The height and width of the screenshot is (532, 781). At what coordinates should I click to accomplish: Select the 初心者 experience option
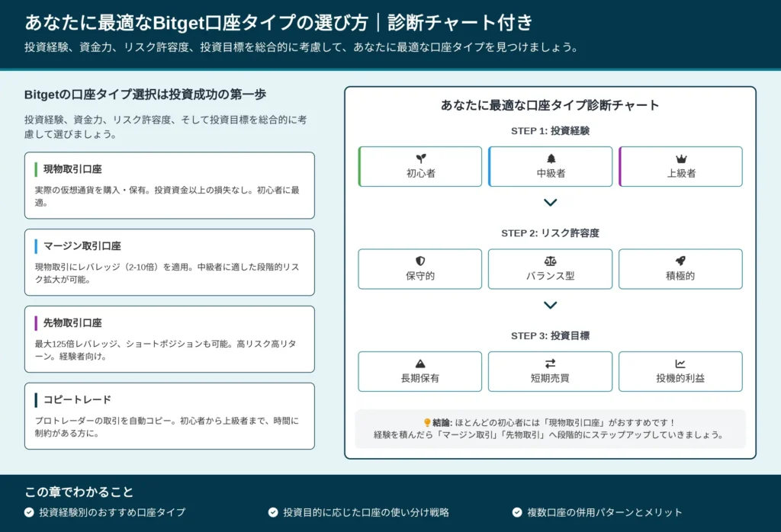(420, 167)
